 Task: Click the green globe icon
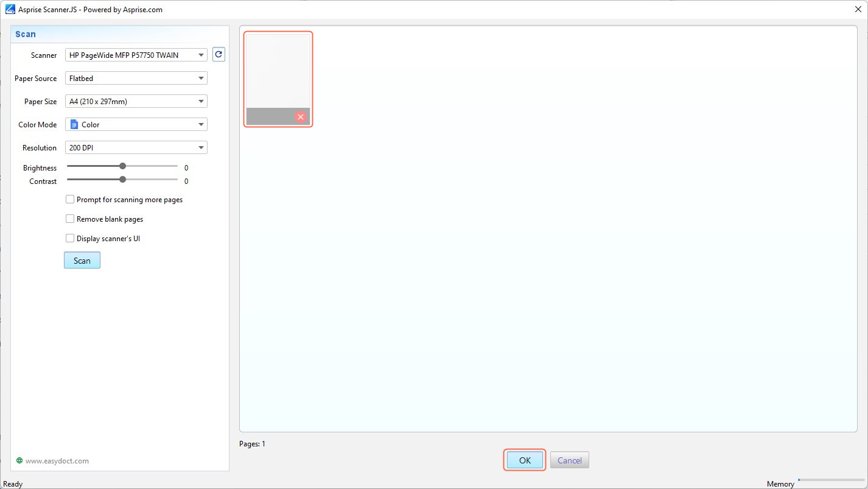pos(19,461)
